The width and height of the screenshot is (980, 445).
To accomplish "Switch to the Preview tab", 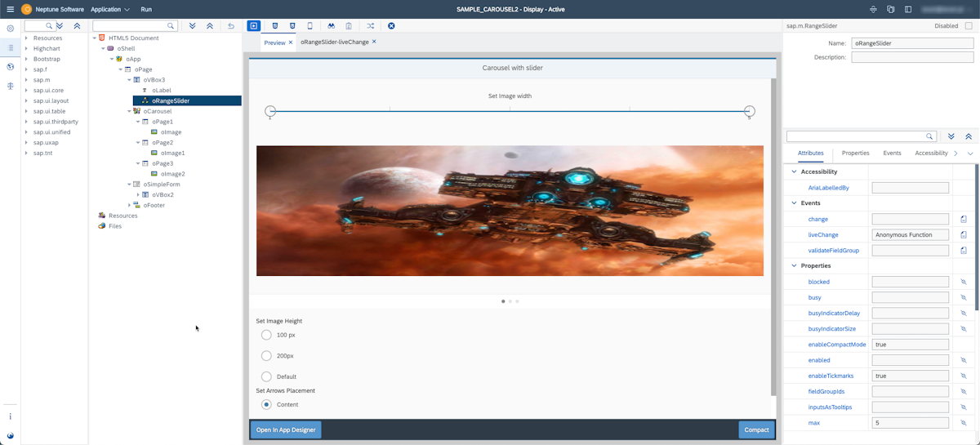I will coord(274,42).
